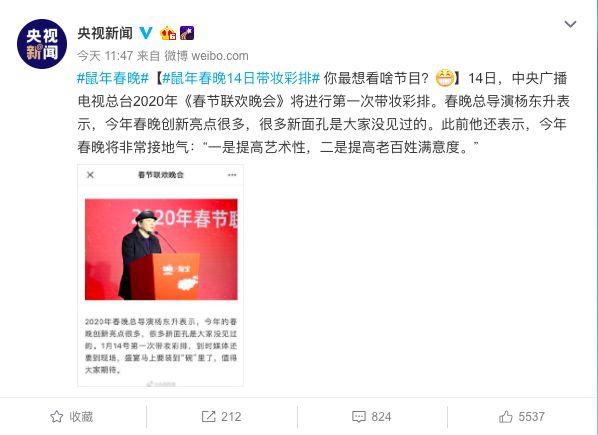Open the comments bubble icon (824)
Image resolution: width=598 pixels, height=435 pixels.
click(358, 417)
